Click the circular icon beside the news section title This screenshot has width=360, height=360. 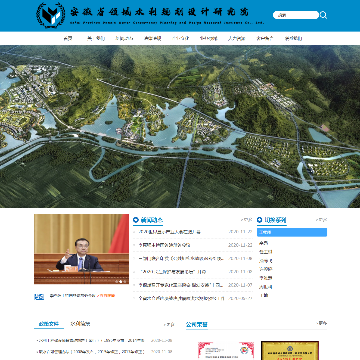coord(136,220)
